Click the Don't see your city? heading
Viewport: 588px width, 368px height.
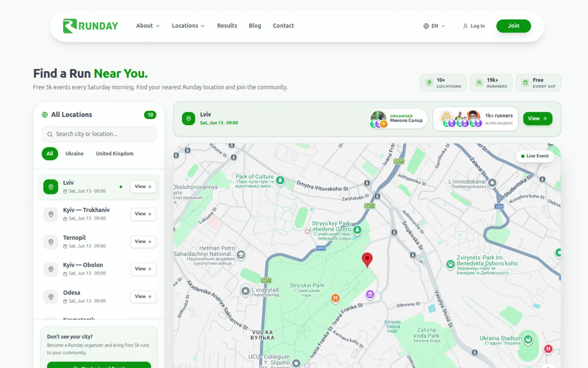tap(70, 337)
